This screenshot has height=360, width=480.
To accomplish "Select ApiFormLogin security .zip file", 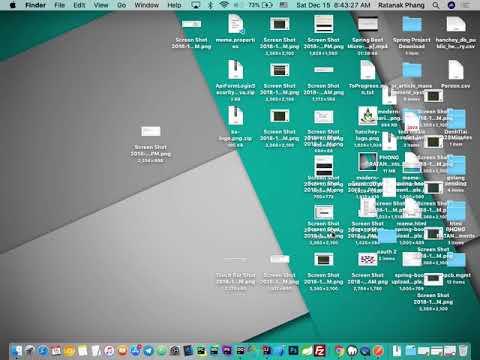I will click(x=236, y=70).
